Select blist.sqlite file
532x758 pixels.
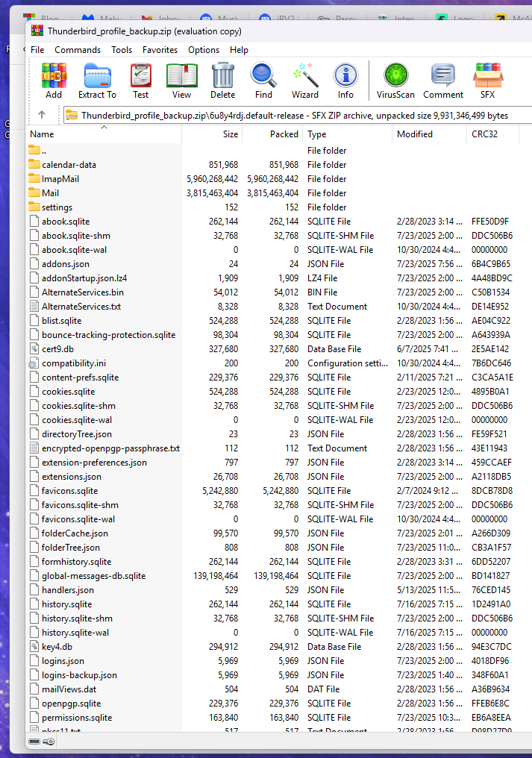tap(55, 321)
